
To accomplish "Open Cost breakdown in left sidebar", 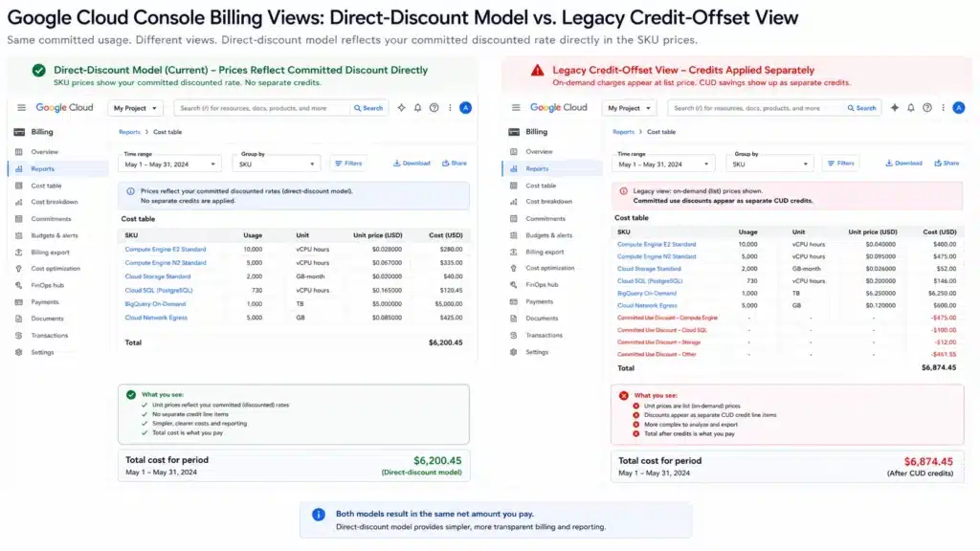I will coord(55,202).
